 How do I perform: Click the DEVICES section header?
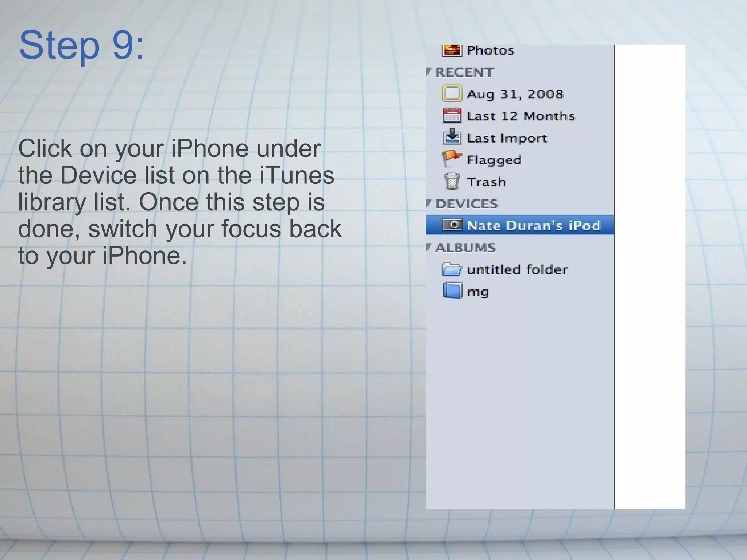[467, 203]
